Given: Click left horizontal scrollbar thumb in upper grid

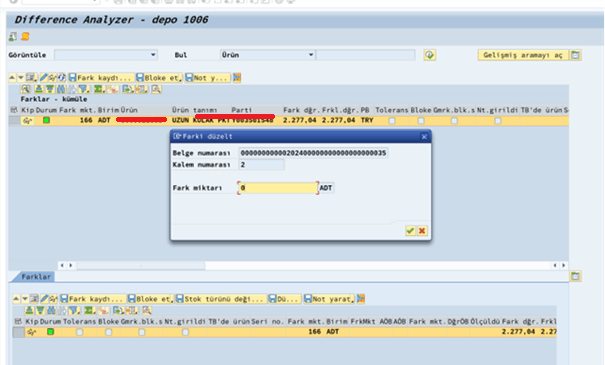Looking at the screenshot, I should point(141,265).
